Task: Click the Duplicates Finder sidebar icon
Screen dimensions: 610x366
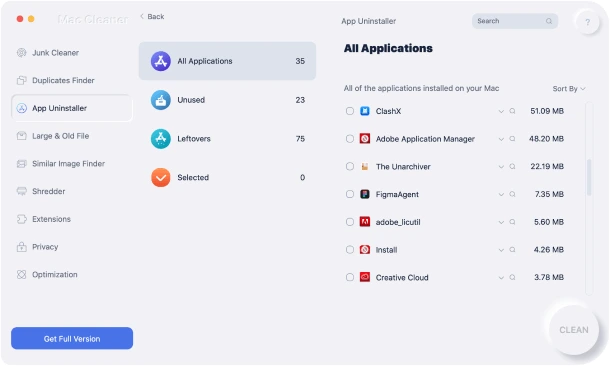Action: [x=21, y=80]
